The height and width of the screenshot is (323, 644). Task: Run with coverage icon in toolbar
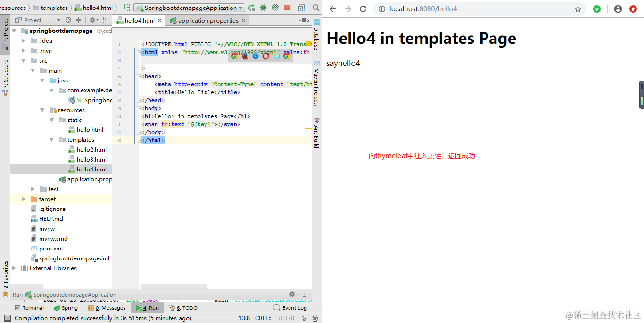pyautogui.click(x=275, y=8)
